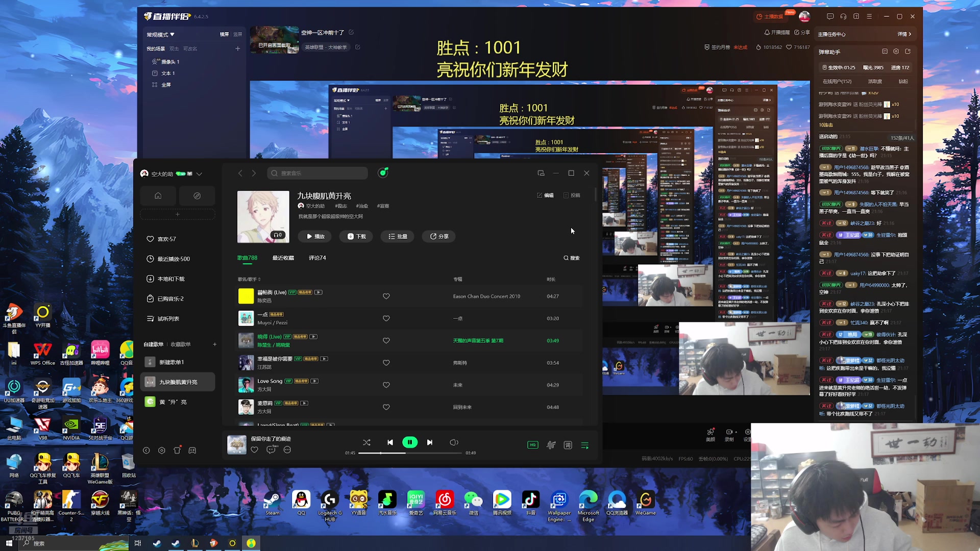Pop out the 弹幕助手 panel
This screenshot has width=980, height=551.
point(908,52)
